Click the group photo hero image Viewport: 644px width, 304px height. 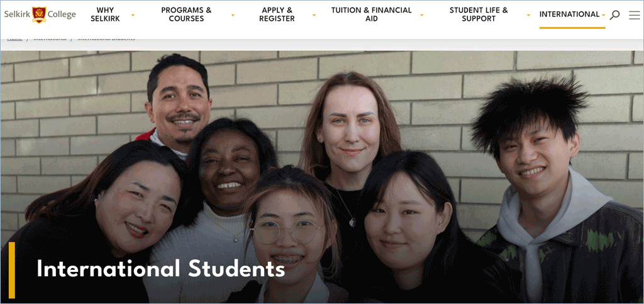pos(322,177)
